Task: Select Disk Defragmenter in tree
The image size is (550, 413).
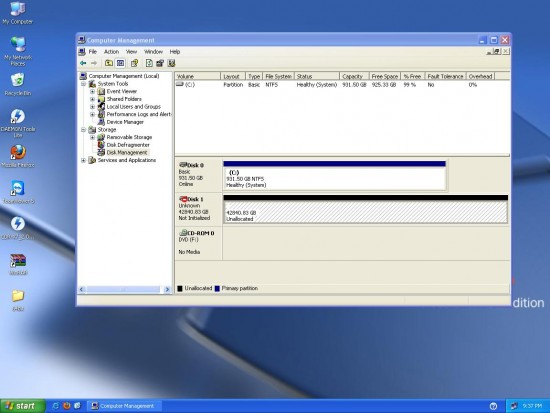Action: (x=128, y=145)
